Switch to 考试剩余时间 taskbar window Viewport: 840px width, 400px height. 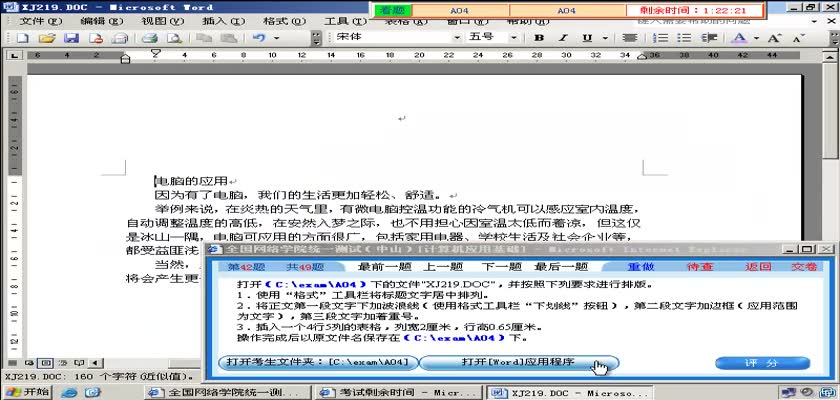(398, 393)
